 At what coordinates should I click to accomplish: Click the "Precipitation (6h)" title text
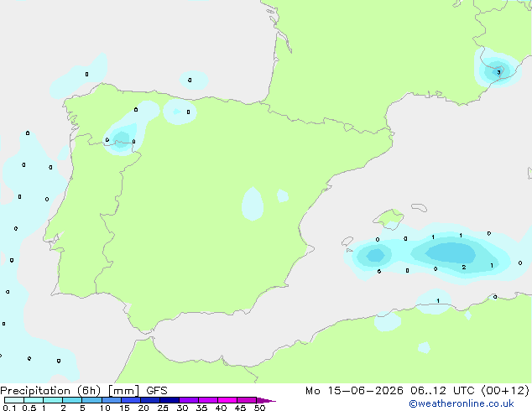pos(50,391)
